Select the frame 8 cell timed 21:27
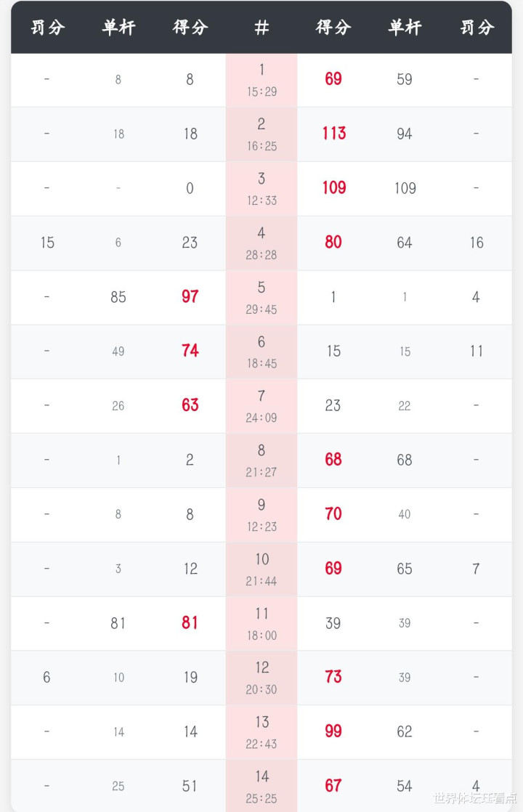Screen dimensions: 523x812 pyautogui.click(x=261, y=460)
